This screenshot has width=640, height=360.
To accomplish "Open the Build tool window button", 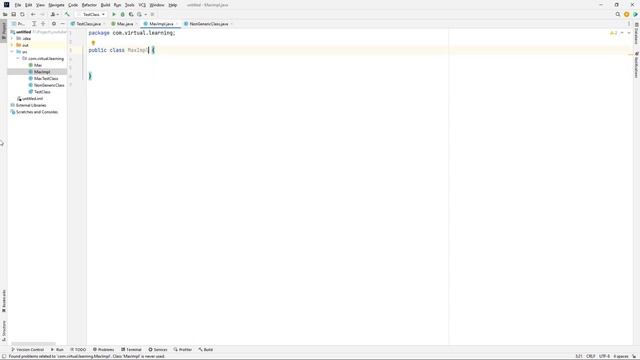I will click(205, 349).
